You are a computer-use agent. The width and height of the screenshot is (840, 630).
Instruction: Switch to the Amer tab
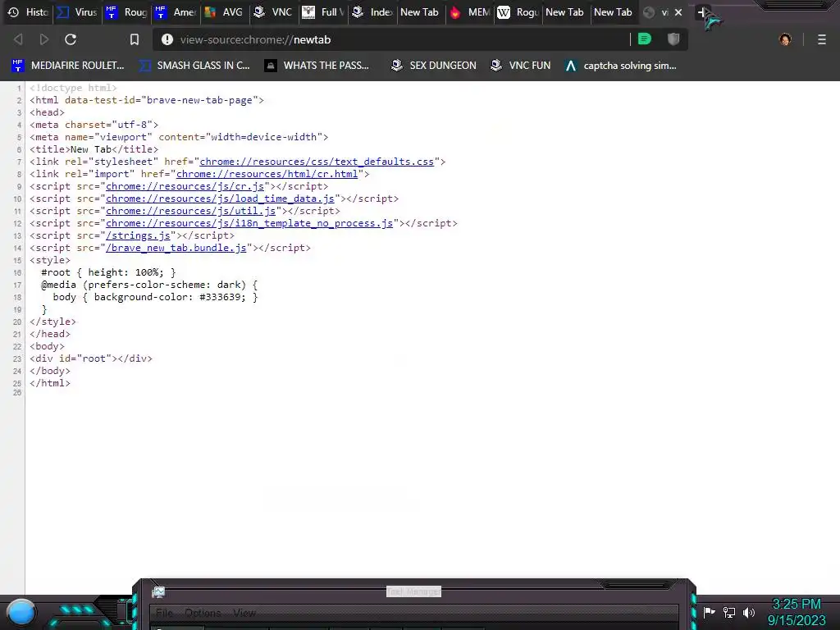[x=176, y=12]
